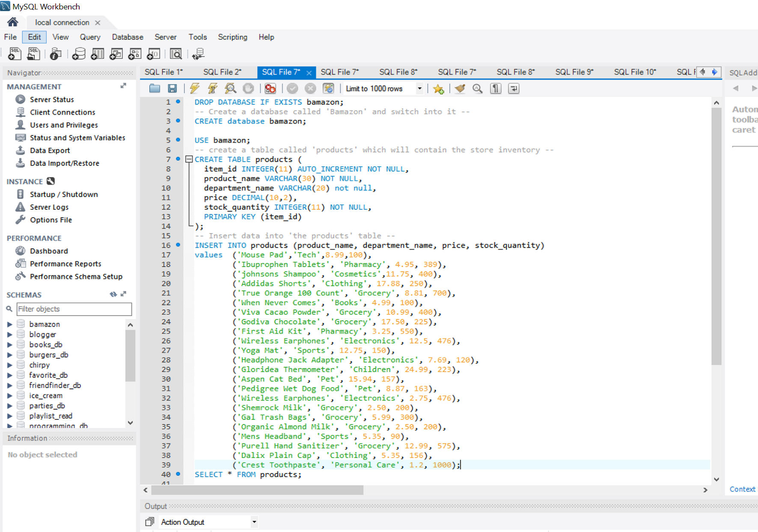Create a new function icon

[153, 53]
